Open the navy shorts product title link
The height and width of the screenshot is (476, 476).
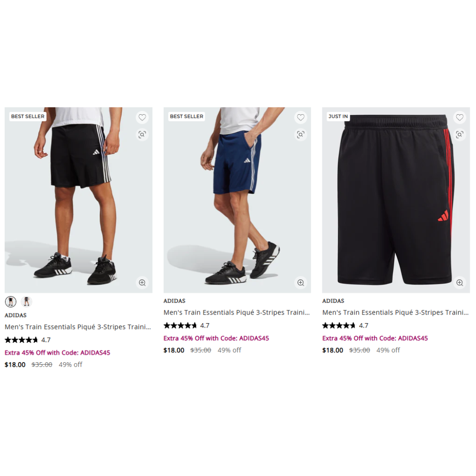point(237,312)
